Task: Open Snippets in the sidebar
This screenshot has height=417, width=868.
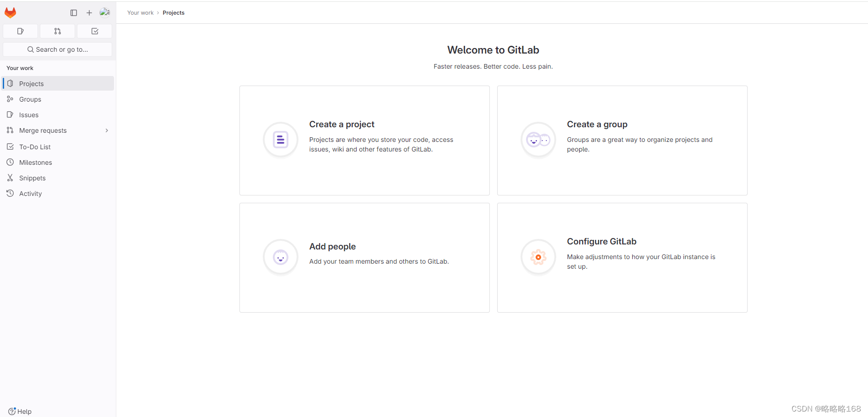Action: click(58, 178)
